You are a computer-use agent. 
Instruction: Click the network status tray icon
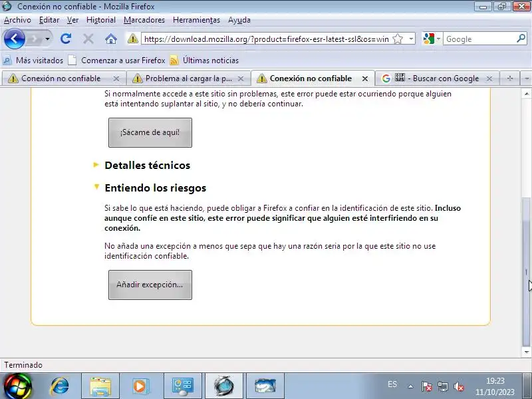click(x=442, y=386)
